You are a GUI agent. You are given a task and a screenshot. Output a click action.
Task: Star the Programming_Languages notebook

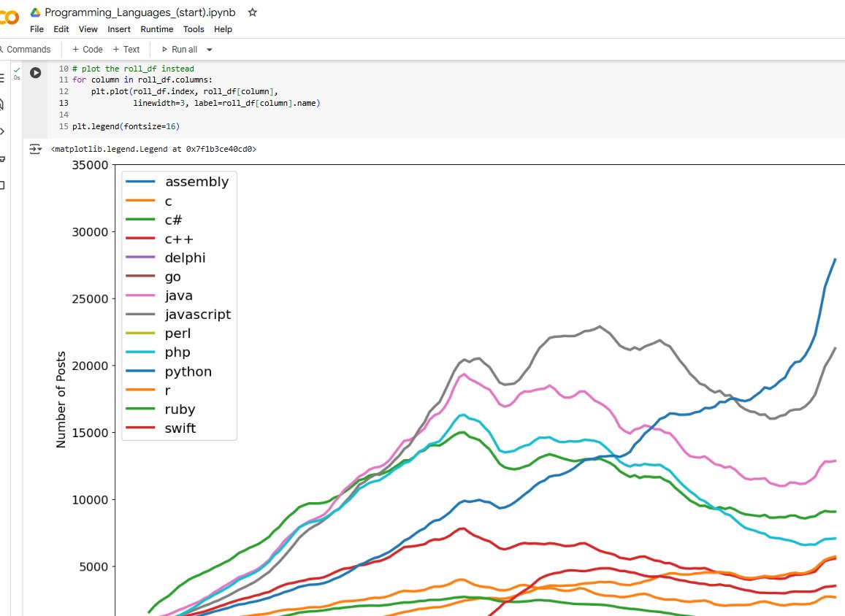coord(252,12)
